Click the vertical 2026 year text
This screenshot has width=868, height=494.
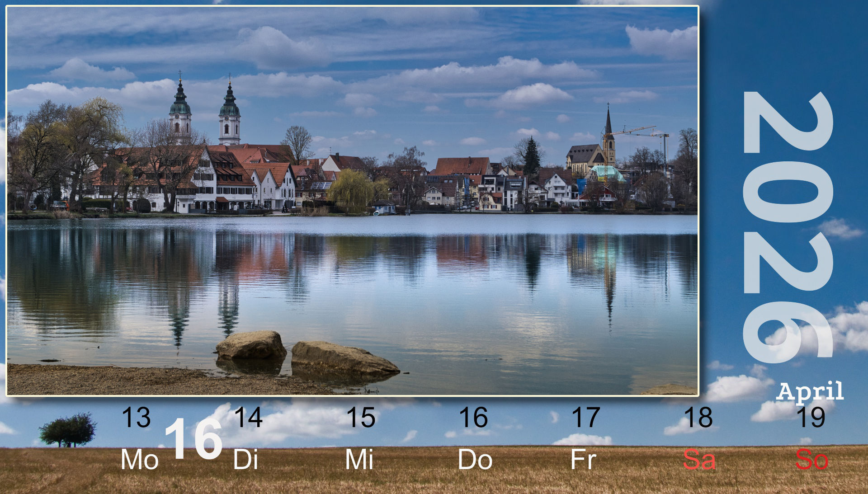point(788,226)
